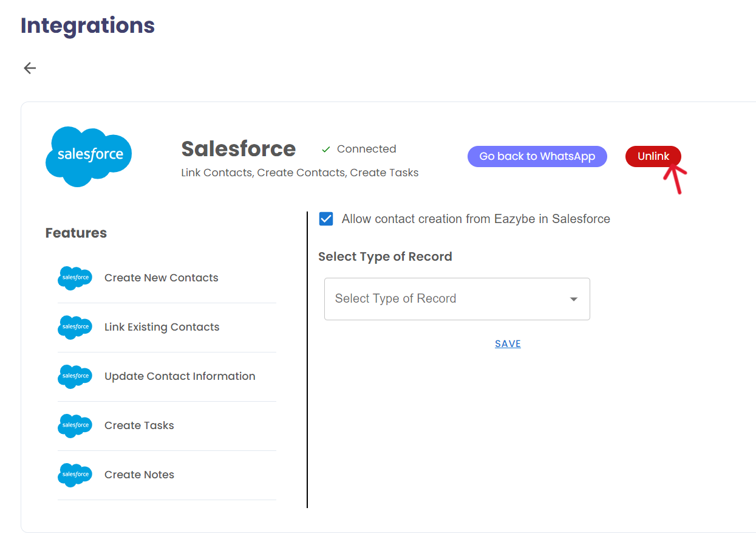
Task: Click the Salesforce icon beside Create Tasks
Action: coord(75,425)
